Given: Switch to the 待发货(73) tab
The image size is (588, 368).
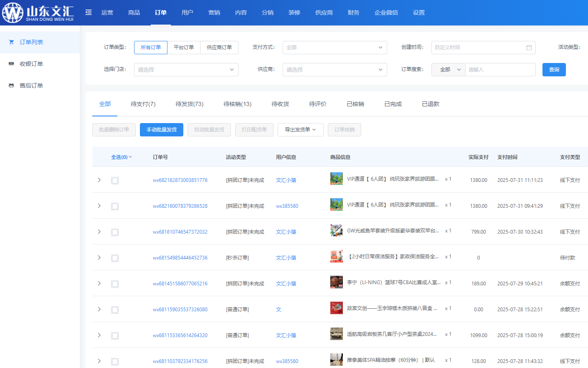Looking at the screenshot, I should coord(190,104).
